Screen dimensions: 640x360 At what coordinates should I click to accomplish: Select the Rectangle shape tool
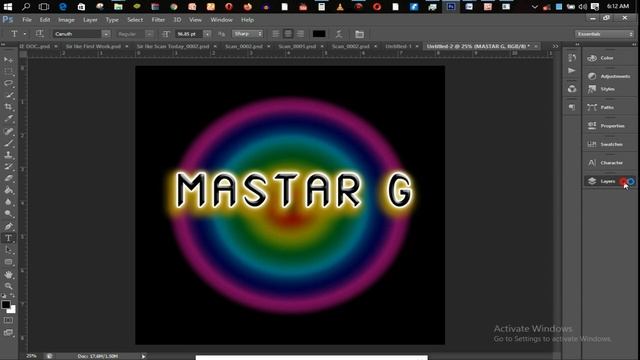tap(9, 262)
